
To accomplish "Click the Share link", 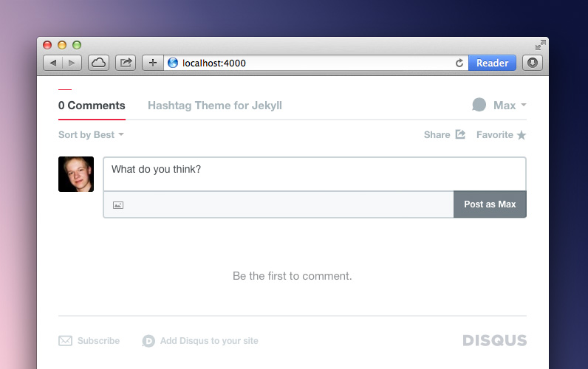I will [x=437, y=135].
